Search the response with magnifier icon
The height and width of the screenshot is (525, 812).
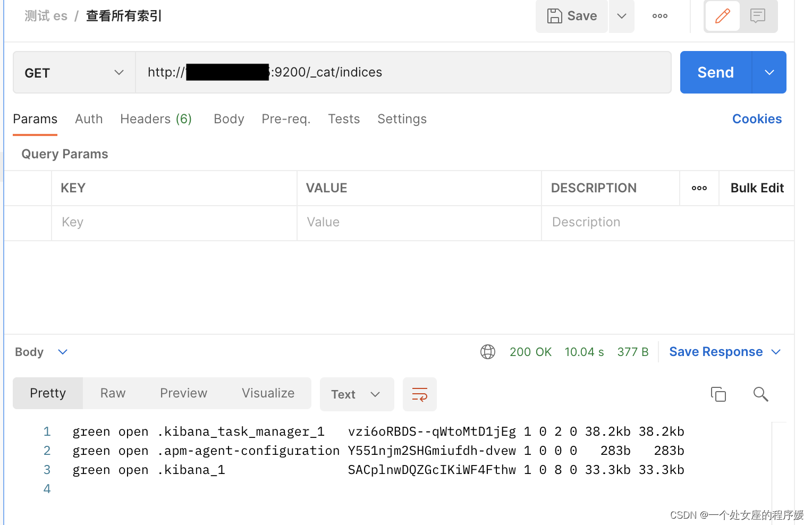click(761, 394)
